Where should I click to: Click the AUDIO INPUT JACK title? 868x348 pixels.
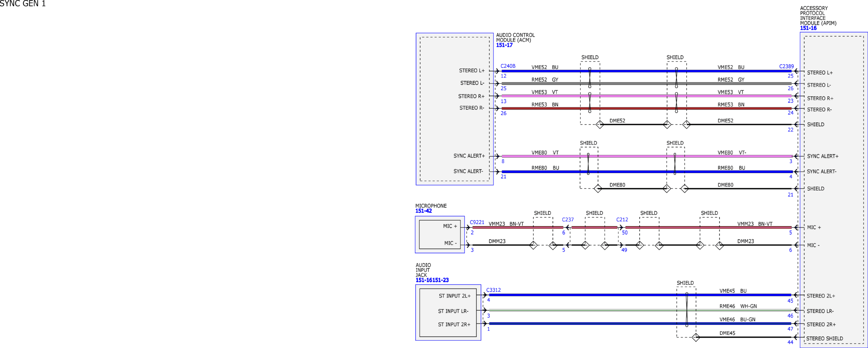pos(423,270)
